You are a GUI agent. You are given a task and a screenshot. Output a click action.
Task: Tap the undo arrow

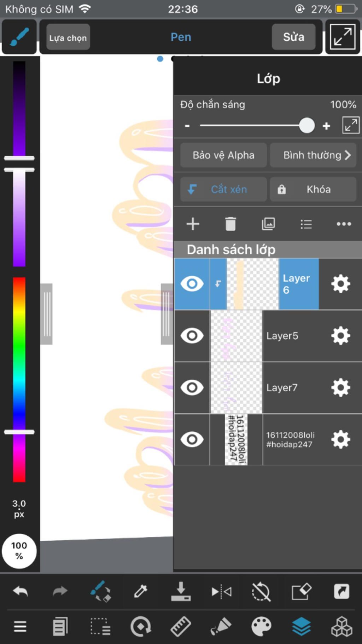[x=20, y=591]
